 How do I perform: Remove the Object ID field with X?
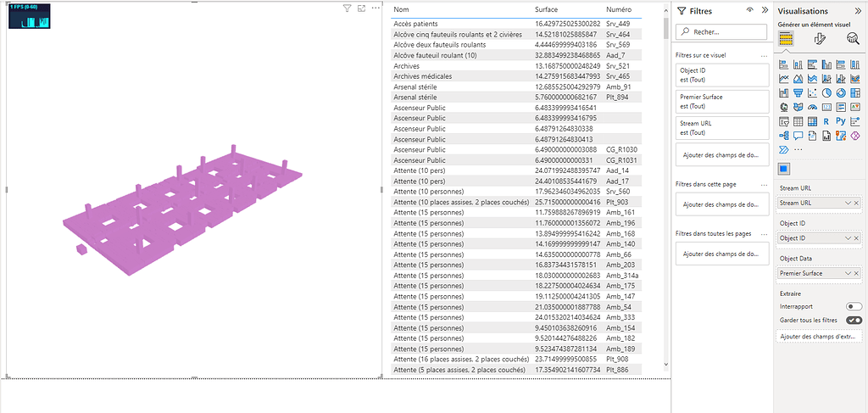pos(856,238)
